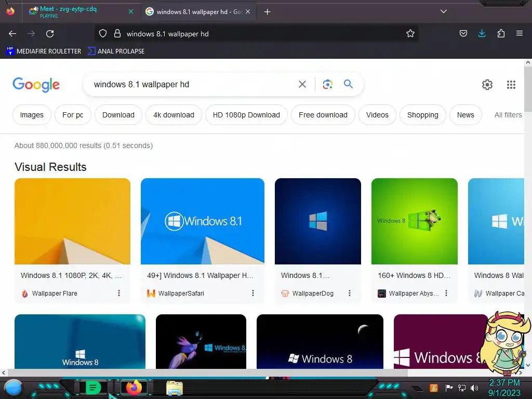Image resolution: width=532 pixels, height=399 pixels.
Task: Select the Free download filter chip
Action: (323, 115)
